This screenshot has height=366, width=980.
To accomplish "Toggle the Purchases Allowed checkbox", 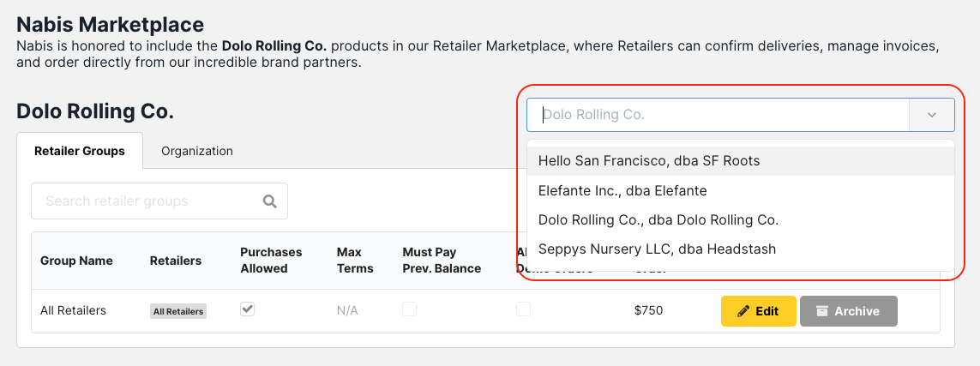I will (x=247, y=309).
